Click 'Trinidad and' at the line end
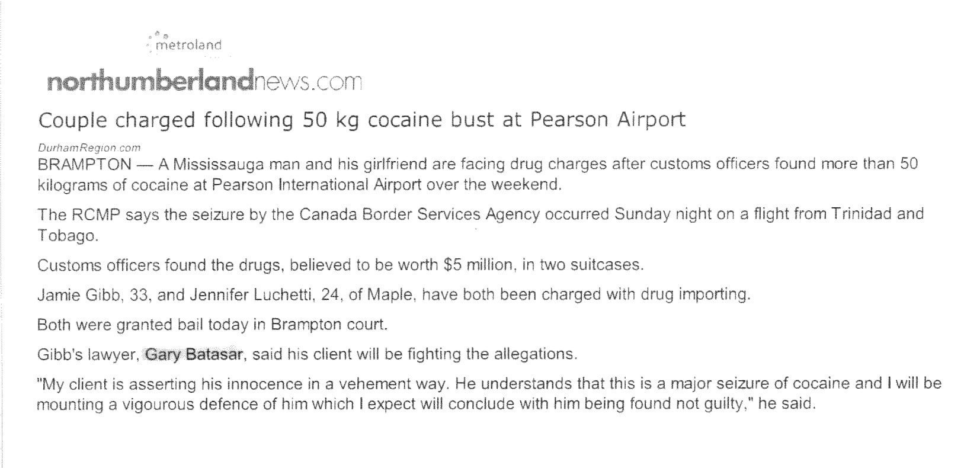 pos(878,213)
